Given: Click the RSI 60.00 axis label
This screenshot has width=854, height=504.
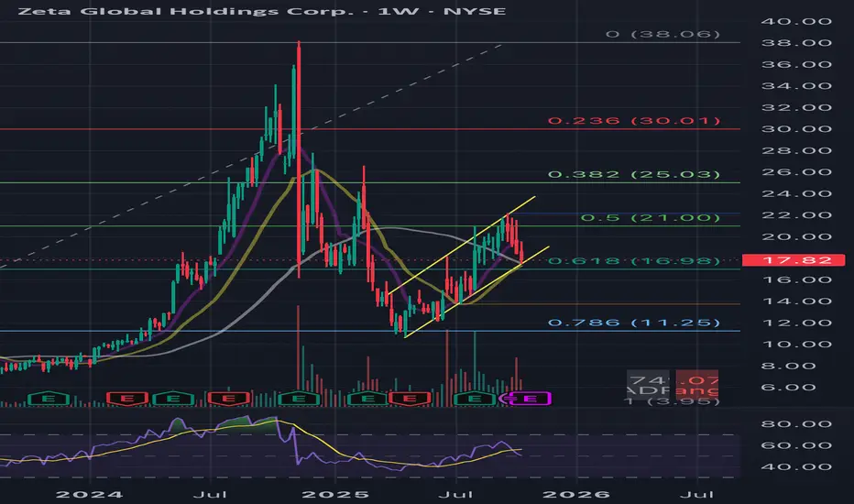Looking at the screenshot, I should point(796,445).
